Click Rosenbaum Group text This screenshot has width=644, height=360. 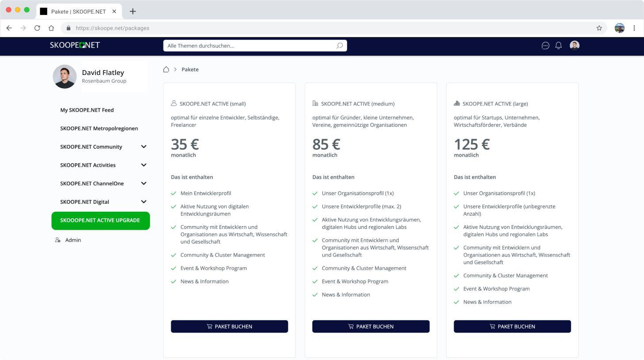tap(104, 81)
